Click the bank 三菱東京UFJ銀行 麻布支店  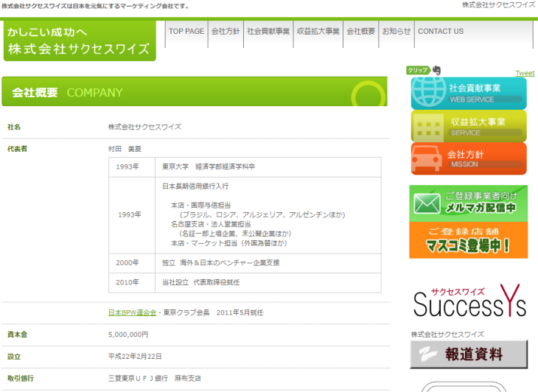click(x=155, y=378)
